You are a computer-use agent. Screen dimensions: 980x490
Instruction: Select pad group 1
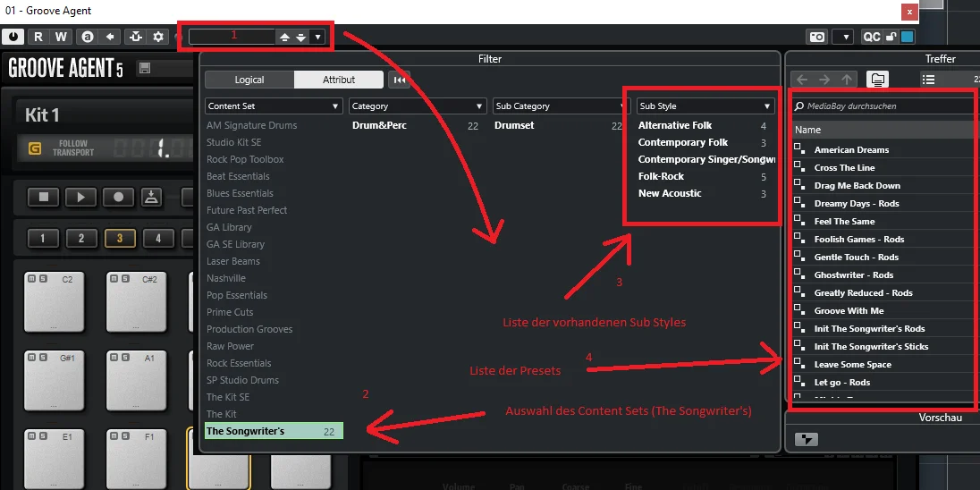point(43,238)
